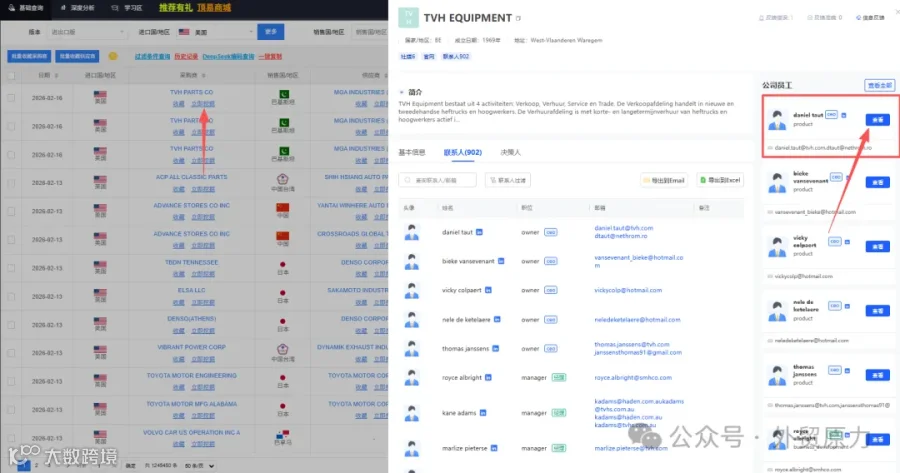Click 推荐有礼 banner link in top bar
The image size is (900, 473).
point(176,8)
